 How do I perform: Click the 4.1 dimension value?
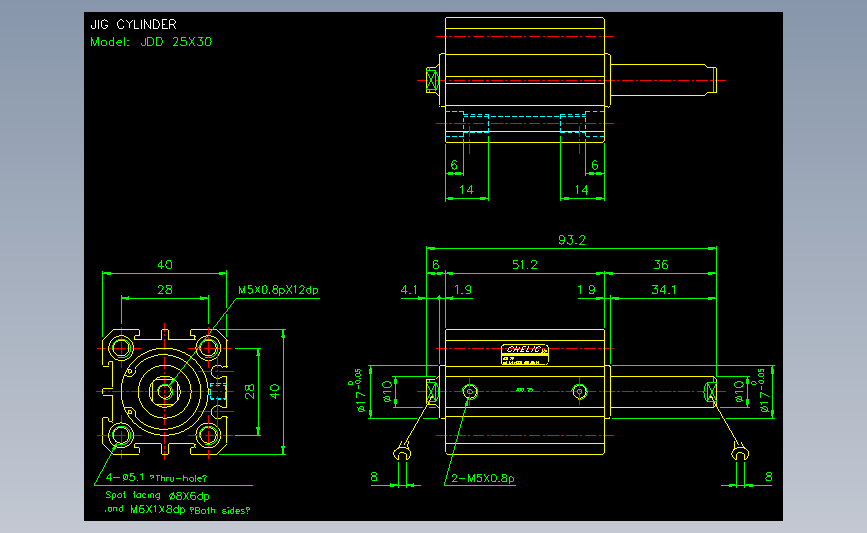(409, 290)
